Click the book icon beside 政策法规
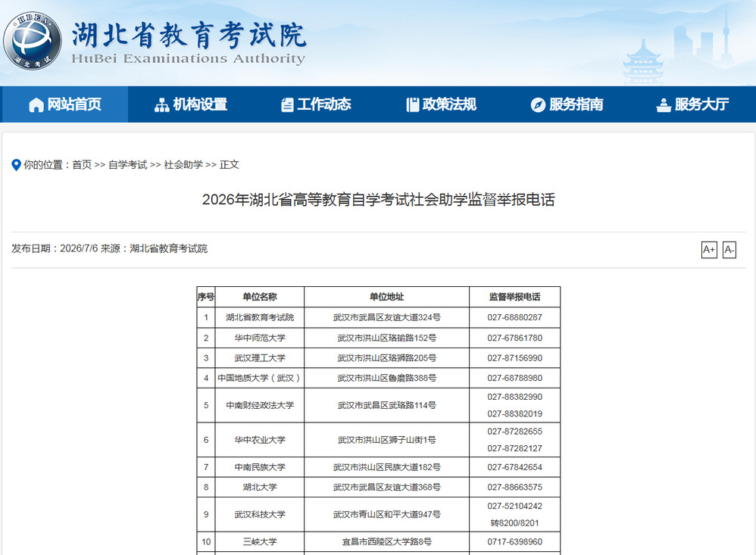This screenshot has height=555, width=756. tap(413, 104)
